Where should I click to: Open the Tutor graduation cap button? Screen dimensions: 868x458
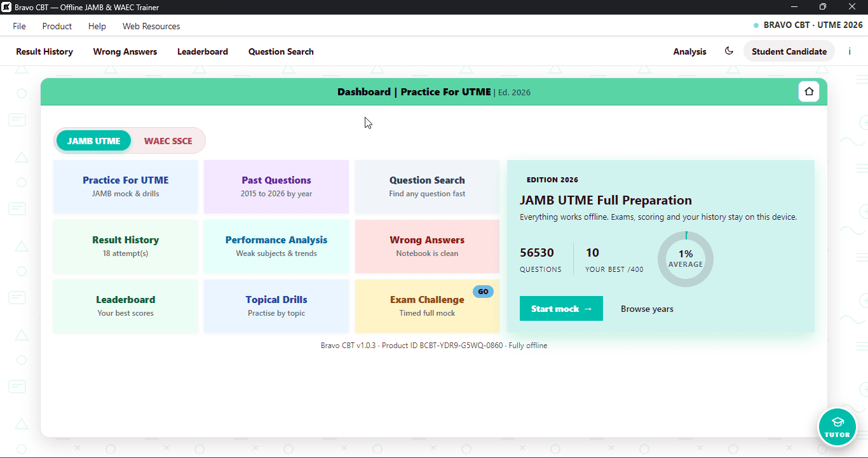(x=837, y=427)
